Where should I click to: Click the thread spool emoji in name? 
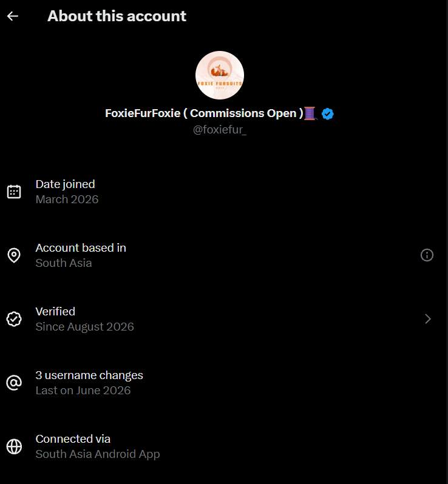[x=311, y=113]
